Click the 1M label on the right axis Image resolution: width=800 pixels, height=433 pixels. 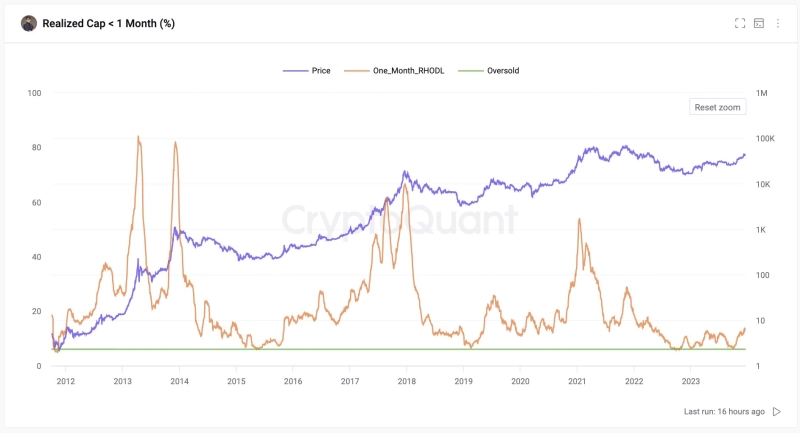[762, 93]
